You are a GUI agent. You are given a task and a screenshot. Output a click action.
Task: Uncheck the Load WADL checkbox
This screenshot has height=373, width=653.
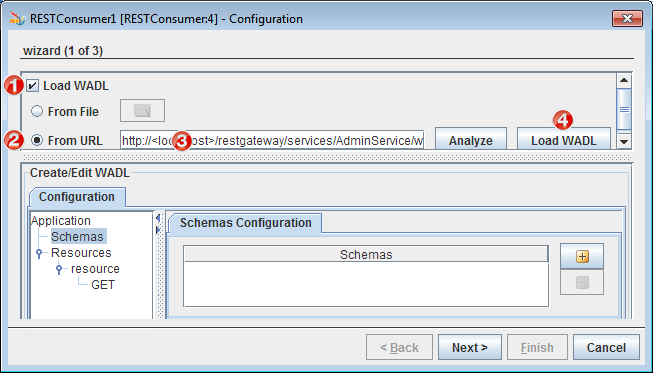32,86
